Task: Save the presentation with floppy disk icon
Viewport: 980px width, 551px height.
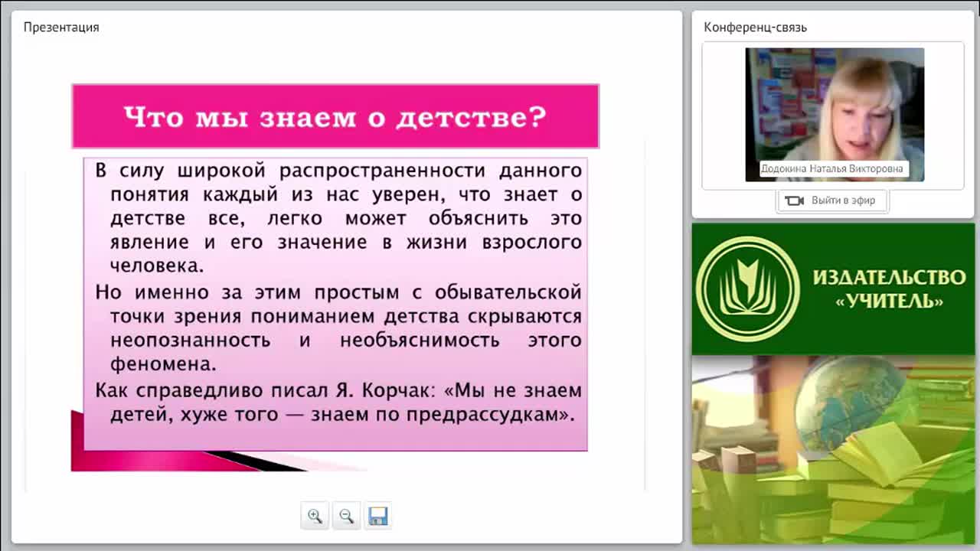Action: point(377,516)
